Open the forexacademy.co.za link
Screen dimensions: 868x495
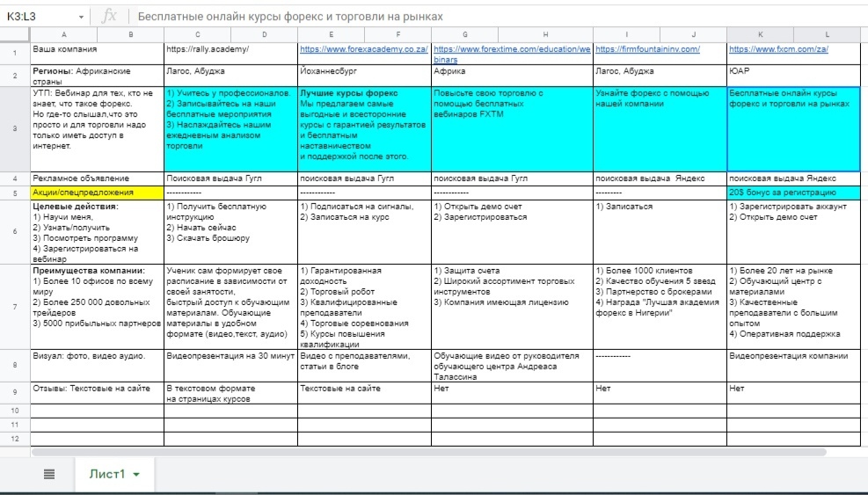click(364, 48)
